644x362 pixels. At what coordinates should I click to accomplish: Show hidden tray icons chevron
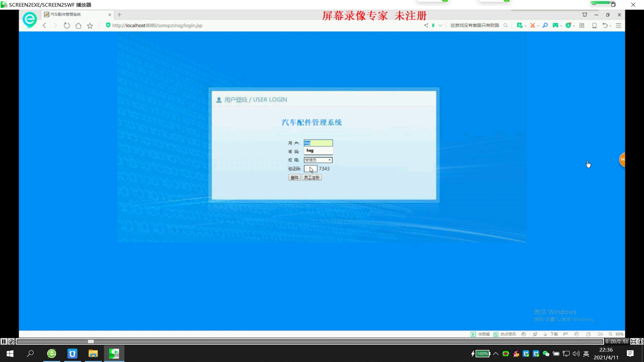click(496, 354)
